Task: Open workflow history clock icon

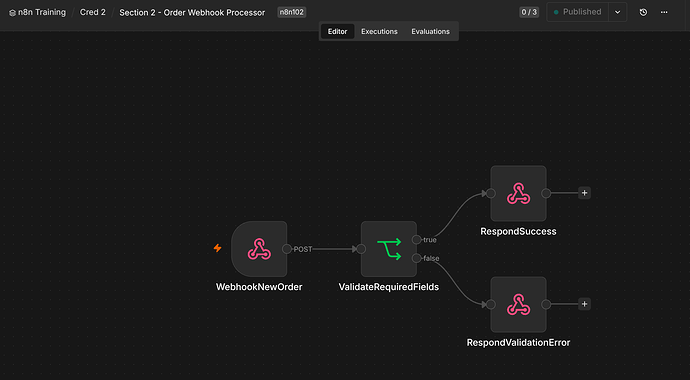Action: (x=643, y=12)
